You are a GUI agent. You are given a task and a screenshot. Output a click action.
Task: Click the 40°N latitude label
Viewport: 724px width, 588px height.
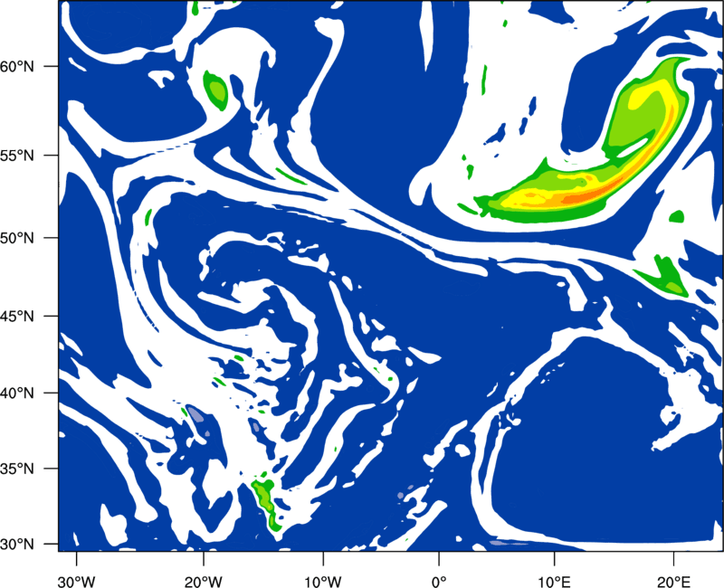pyautogui.click(x=17, y=394)
